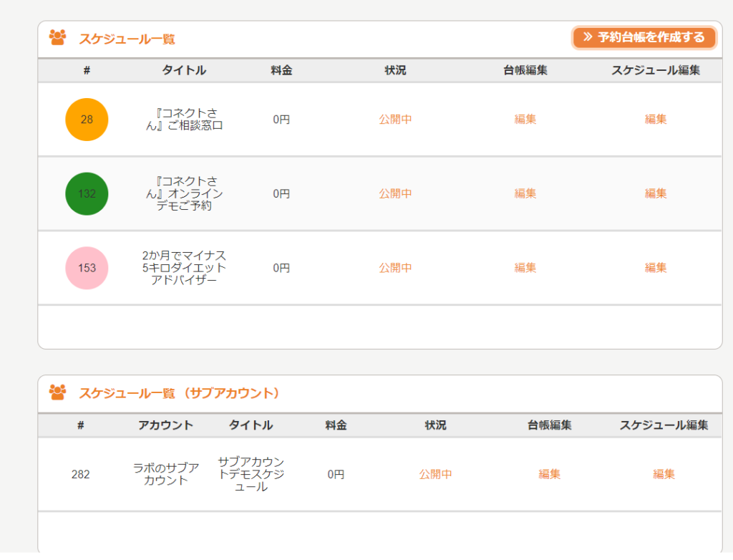Click the 『コネクトさん』ご相談窓口 title text
The image size is (733, 560).
(184, 120)
